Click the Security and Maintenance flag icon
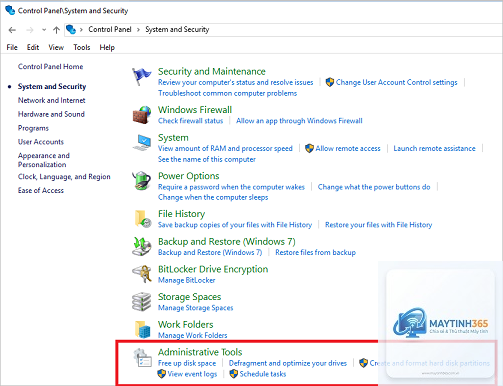The height and width of the screenshot is (386, 503). click(141, 76)
